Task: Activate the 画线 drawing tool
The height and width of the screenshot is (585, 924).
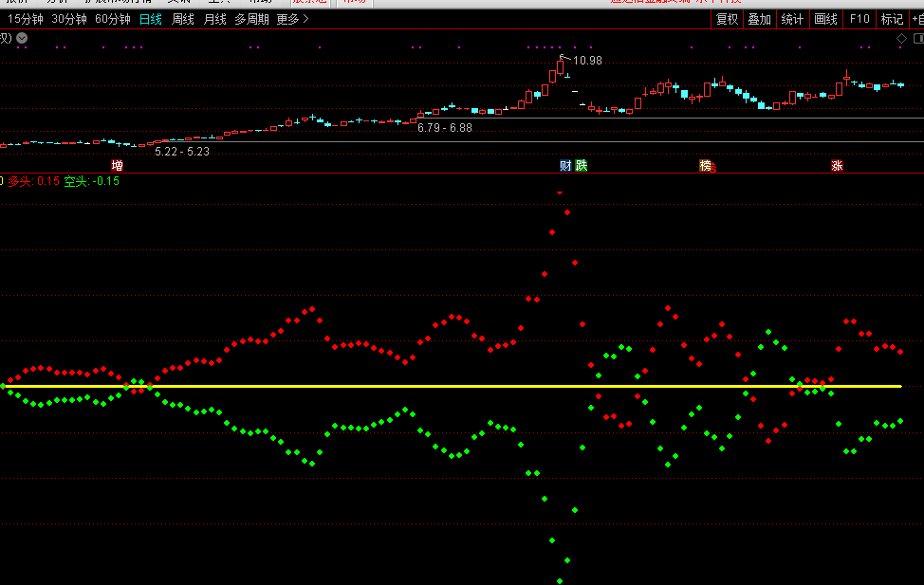Action: tap(826, 19)
